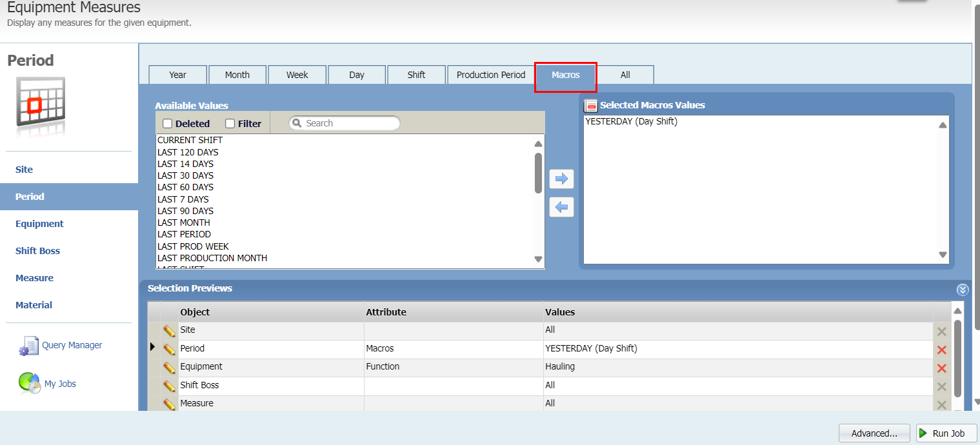Click the Period calendar icon
This screenshot has width=980, height=445.
(41, 102)
